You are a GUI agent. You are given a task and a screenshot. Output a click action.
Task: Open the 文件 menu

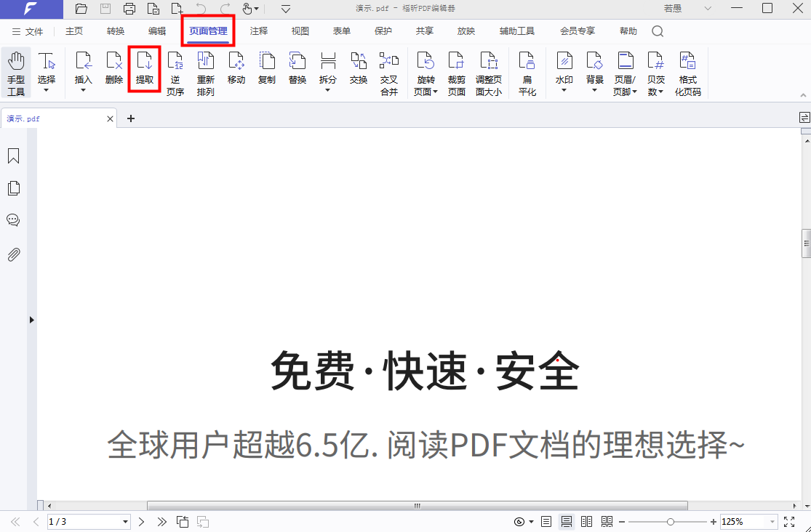click(28, 31)
